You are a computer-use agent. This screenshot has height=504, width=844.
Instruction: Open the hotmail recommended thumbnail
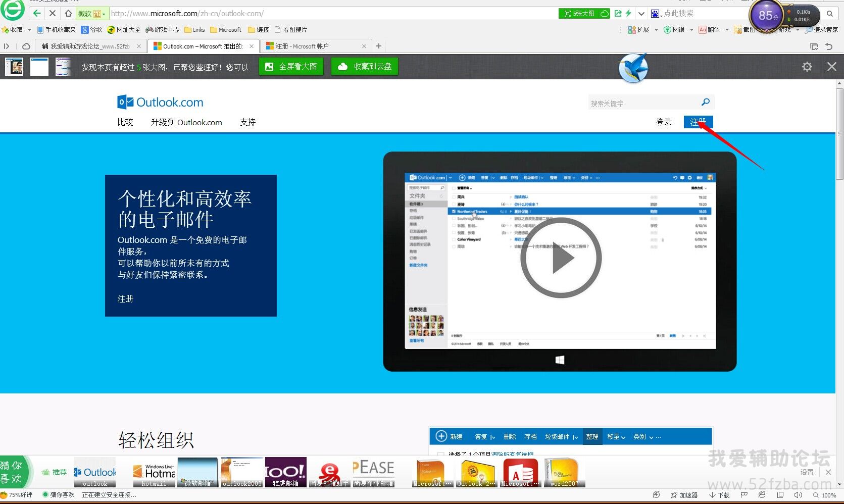[154, 472]
